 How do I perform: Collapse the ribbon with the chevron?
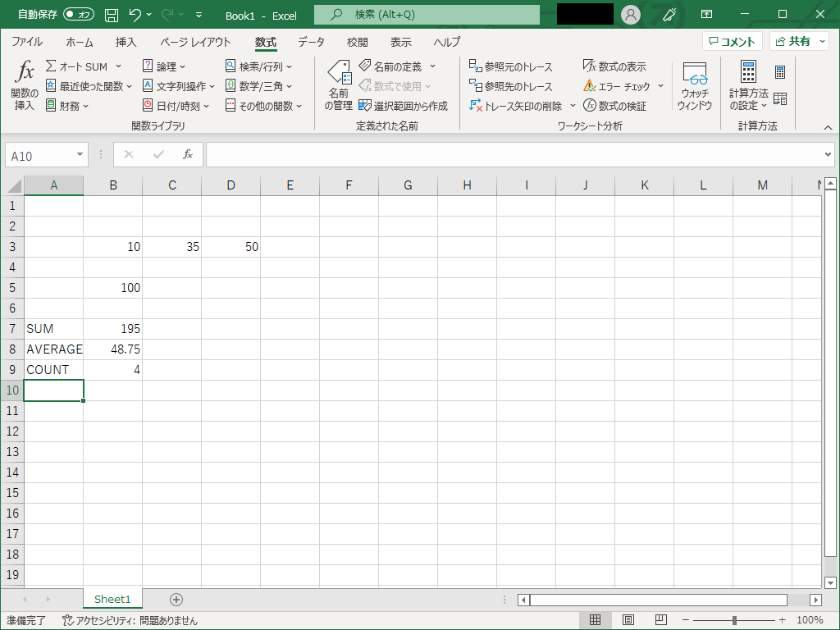coord(828,127)
